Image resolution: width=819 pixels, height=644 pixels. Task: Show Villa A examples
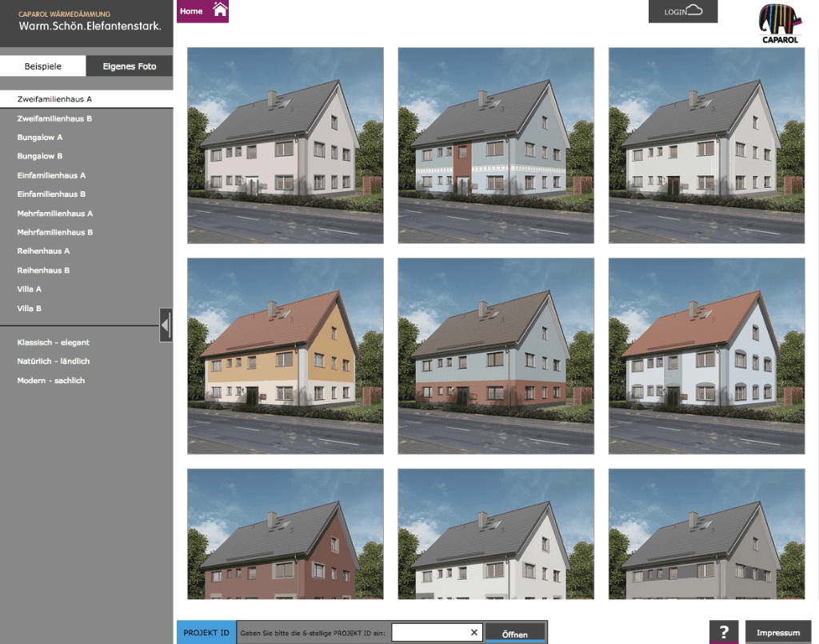coord(30,290)
